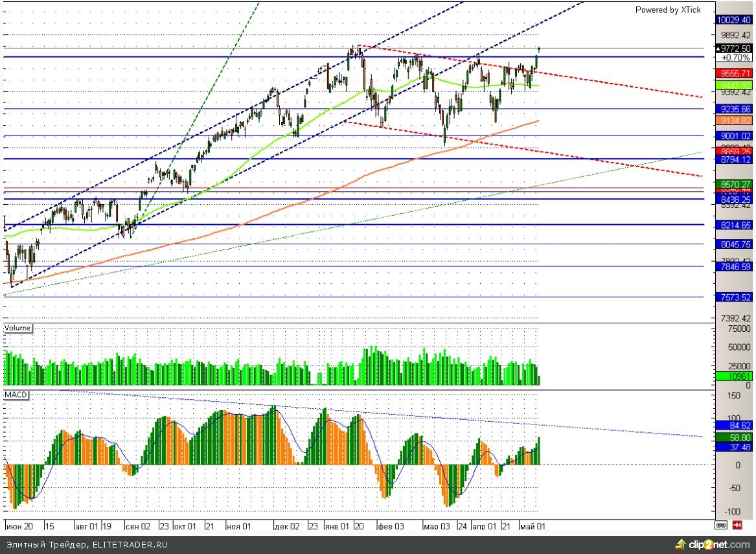Select the 8794.12 level label
The width and height of the screenshot is (756, 554).
point(734,159)
